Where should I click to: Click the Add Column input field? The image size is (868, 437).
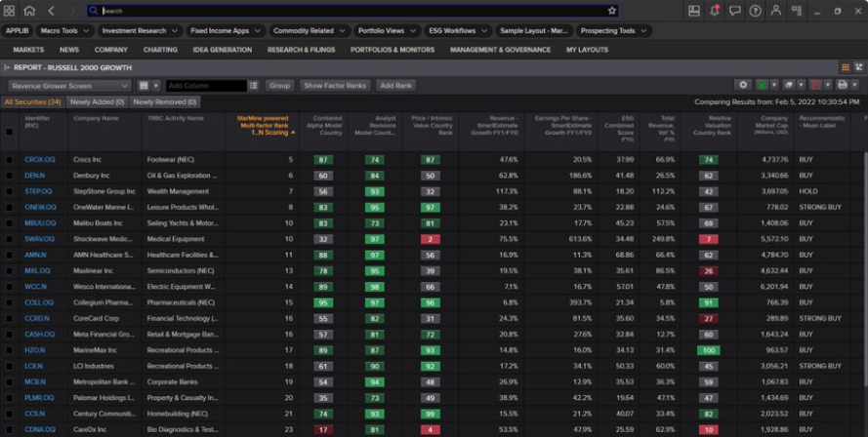(205, 86)
